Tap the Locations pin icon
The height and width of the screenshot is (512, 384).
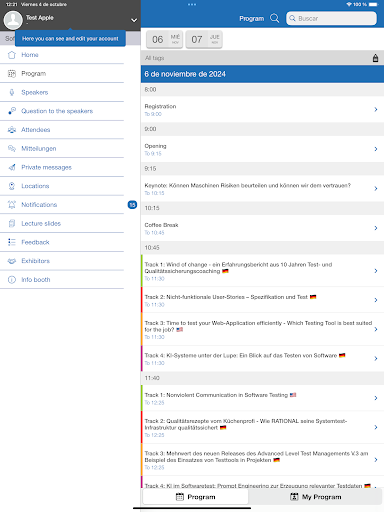pos(12,186)
